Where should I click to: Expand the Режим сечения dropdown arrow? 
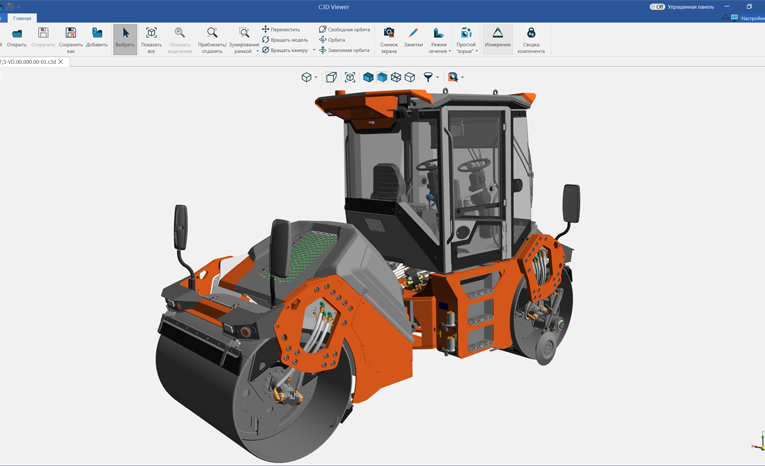pos(449,51)
